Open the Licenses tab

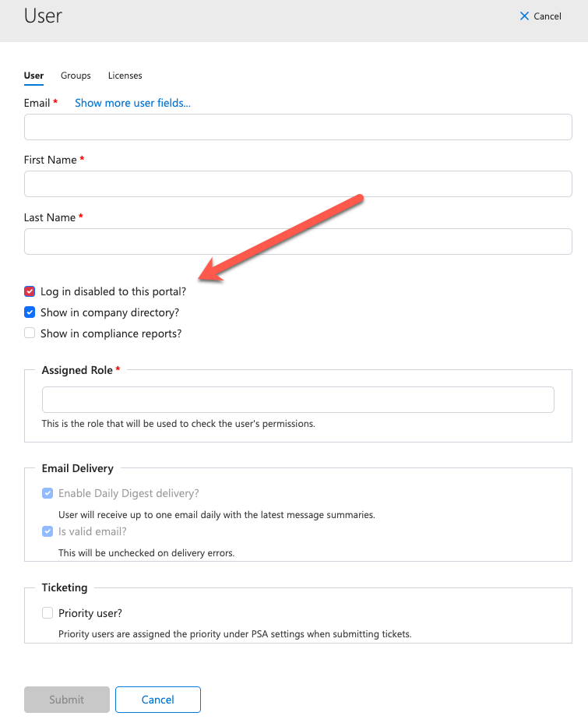(x=125, y=76)
